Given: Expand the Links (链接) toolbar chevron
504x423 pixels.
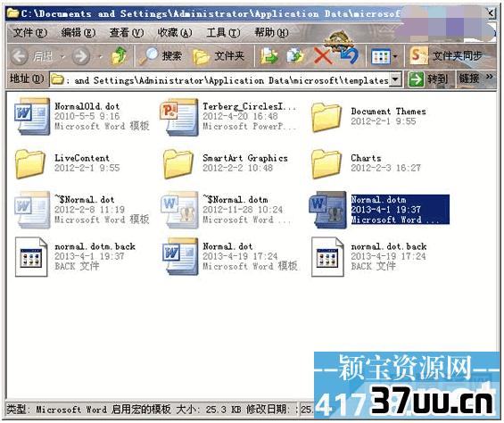Looking at the screenshot, I should click(x=490, y=78).
